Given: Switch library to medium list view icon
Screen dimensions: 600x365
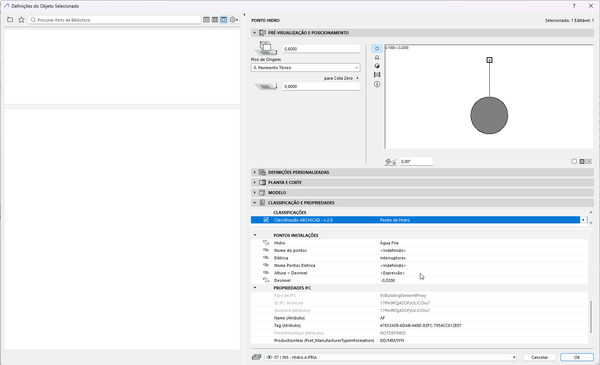Looking at the screenshot, I should [215, 20].
